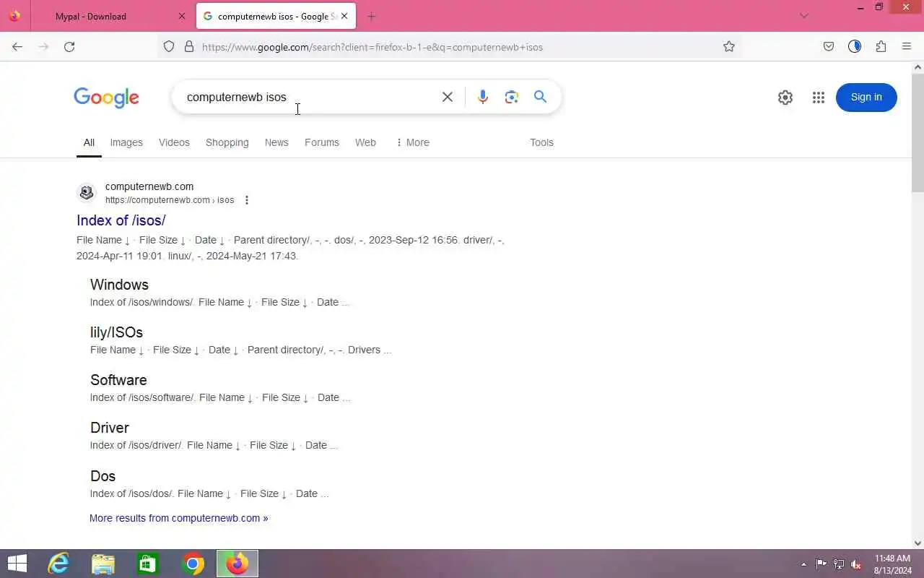
Task: Open the Driver sitelink
Action: click(x=110, y=428)
